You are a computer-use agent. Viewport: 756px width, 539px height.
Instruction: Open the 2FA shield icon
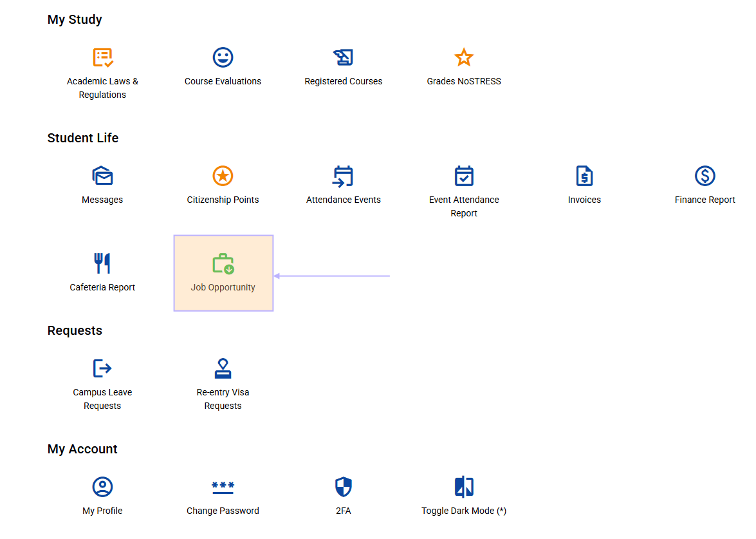point(343,486)
